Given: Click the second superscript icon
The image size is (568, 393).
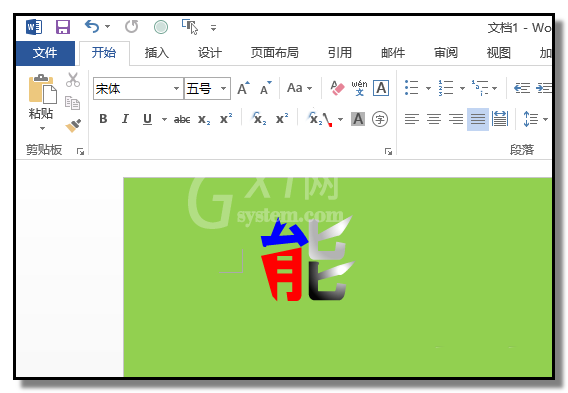Looking at the screenshot, I should (x=282, y=118).
